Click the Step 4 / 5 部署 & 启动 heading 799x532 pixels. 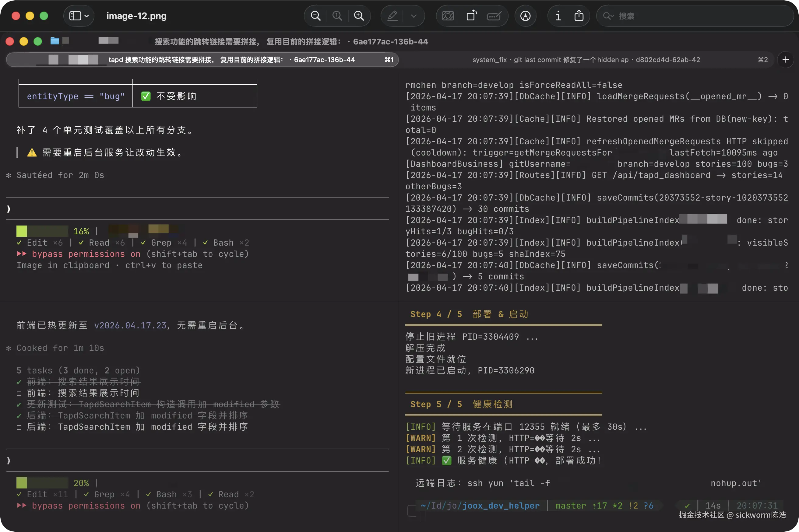(469, 314)
